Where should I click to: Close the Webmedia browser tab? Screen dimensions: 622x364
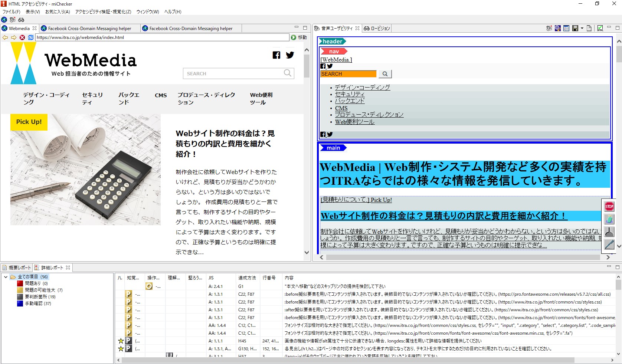(35, 28)
